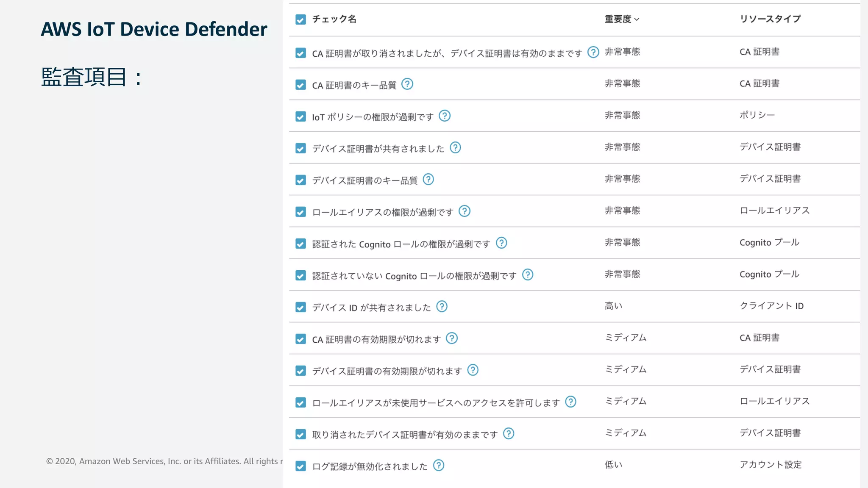Click 非常事態 in CA 証明書のキー品質 row
The width and height of the screenshot is (868, 488).
pos(622,83)
